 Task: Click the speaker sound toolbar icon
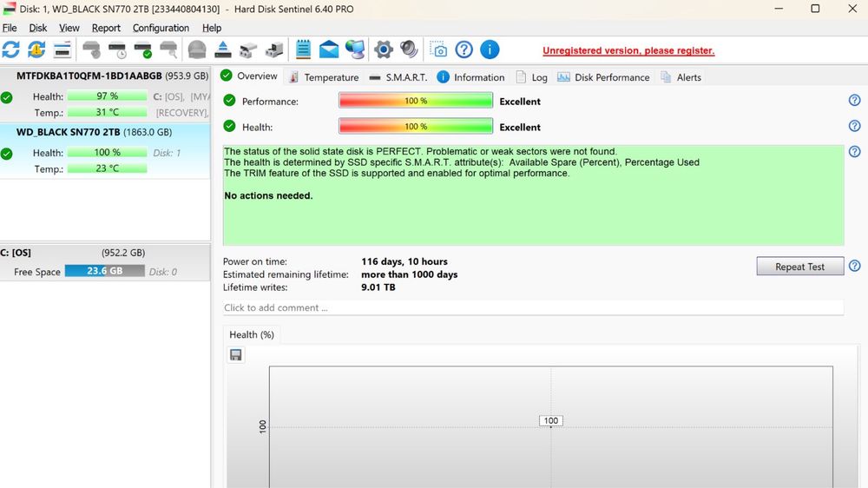pos(409,49)
